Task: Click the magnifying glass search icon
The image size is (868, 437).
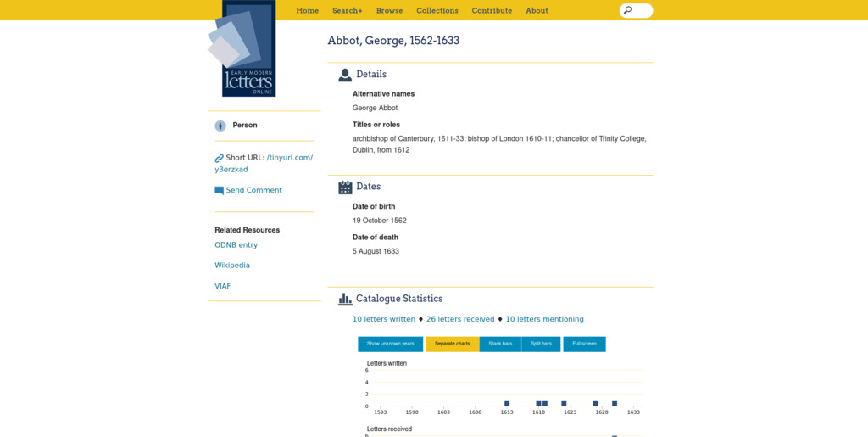Action: pyautogui.click(x=627, y=11)
